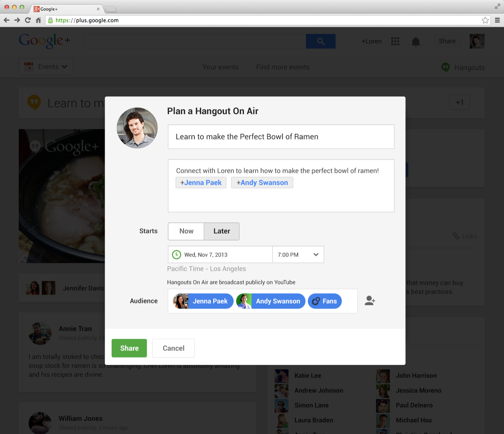Expand the 7:00 PM time dropdown
This screenshot has height=434, width=504.
tap(298, 255)
